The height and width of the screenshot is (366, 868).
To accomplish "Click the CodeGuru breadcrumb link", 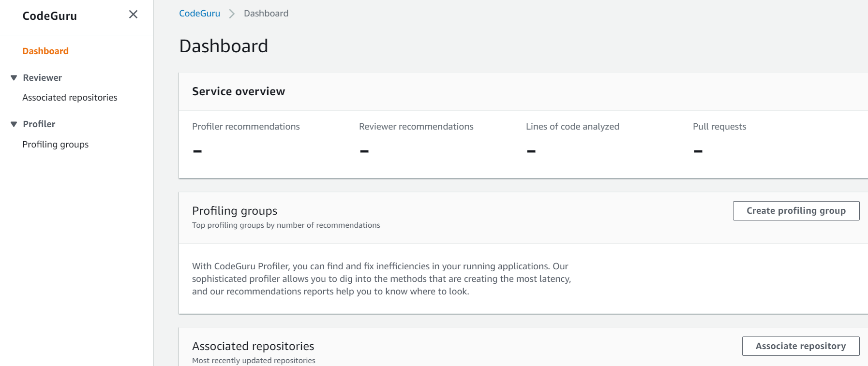I will pos(199,14).
